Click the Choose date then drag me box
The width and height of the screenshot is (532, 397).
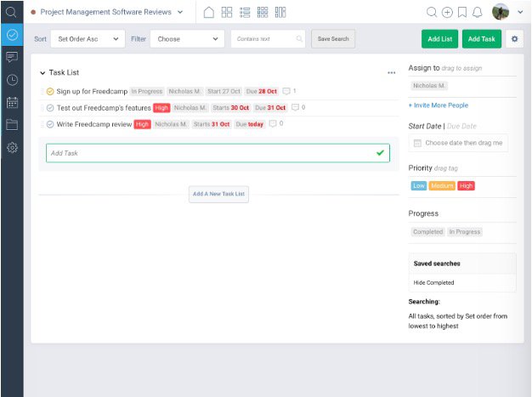[458, 143]
